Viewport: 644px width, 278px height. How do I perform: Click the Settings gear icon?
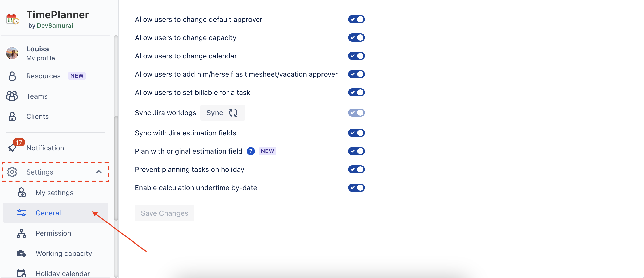[x=12, y=172]
